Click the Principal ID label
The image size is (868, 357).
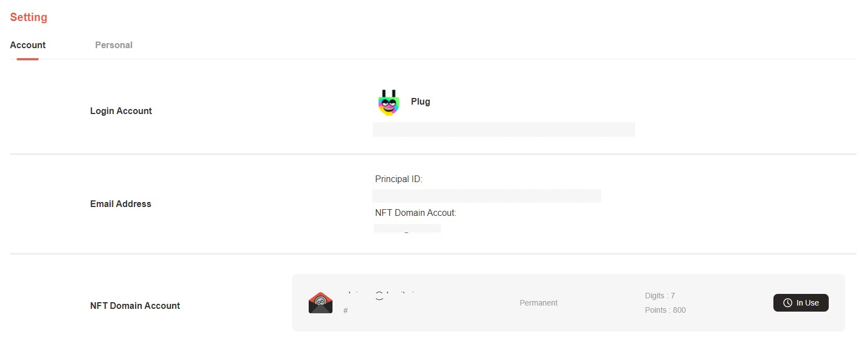399,179
